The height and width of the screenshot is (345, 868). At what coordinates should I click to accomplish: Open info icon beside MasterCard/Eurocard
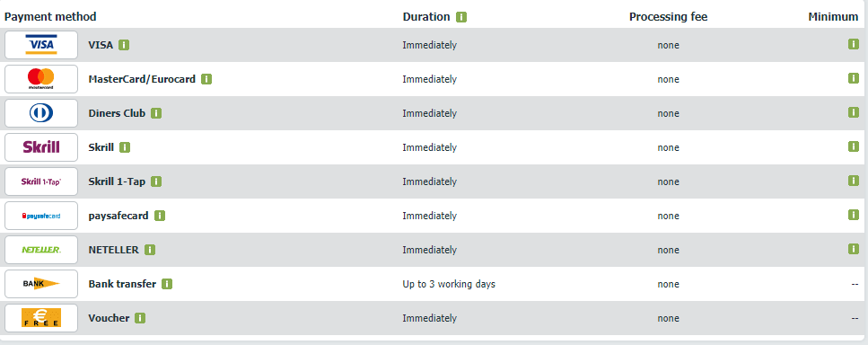206,79
